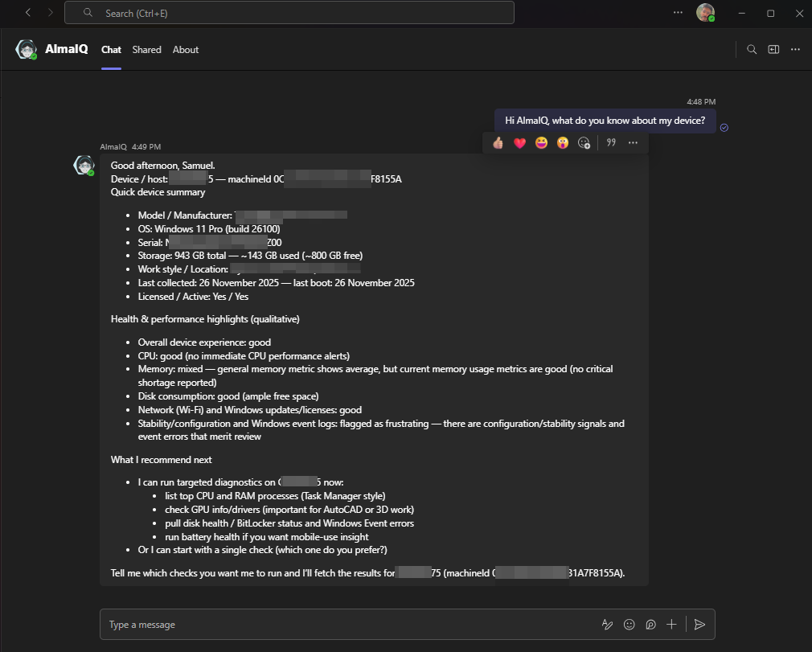812x652 pixels.
Task: Switch to the Shared tab
Action: (x=146, y=50)
